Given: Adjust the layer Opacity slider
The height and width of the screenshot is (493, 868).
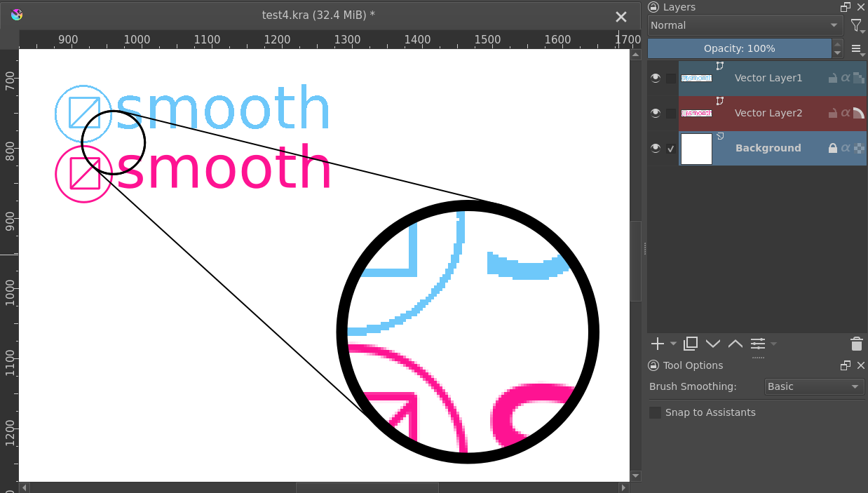Looking at the screenshot, I should (739, 48).
